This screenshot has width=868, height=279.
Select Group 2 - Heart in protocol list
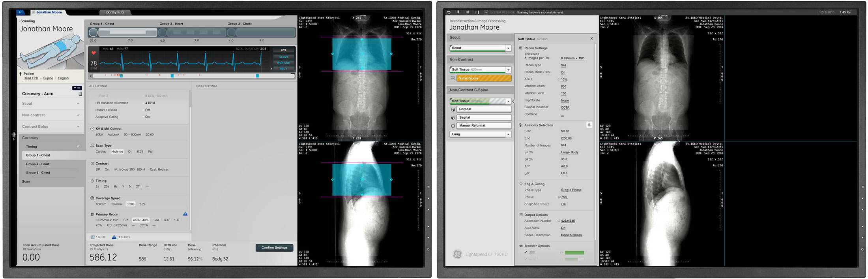tap(38, 164)
